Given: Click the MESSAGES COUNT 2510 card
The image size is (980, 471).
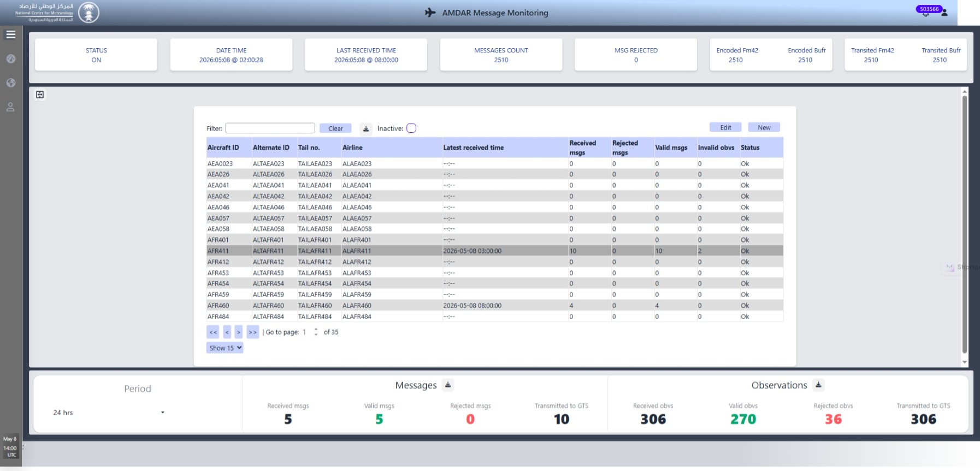Looking at the screenshot, I should pyautogui.click(x=501, y=55).
